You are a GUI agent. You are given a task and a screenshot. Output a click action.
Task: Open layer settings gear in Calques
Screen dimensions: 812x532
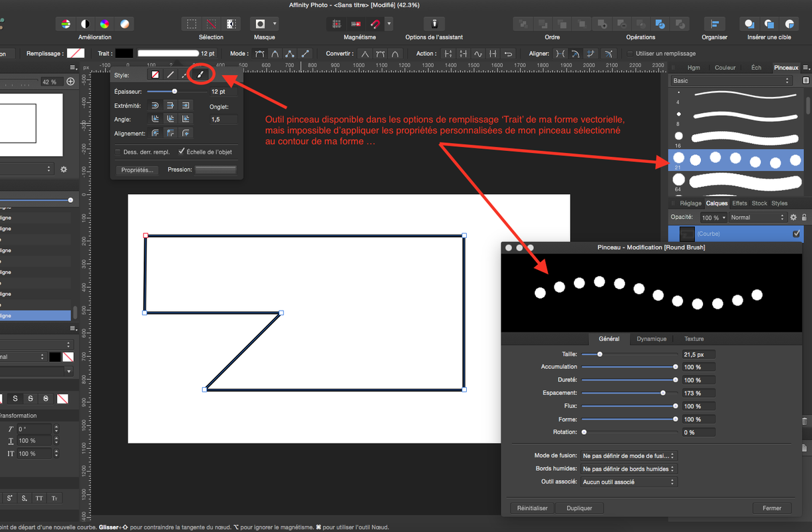click(x=793, y=217)
